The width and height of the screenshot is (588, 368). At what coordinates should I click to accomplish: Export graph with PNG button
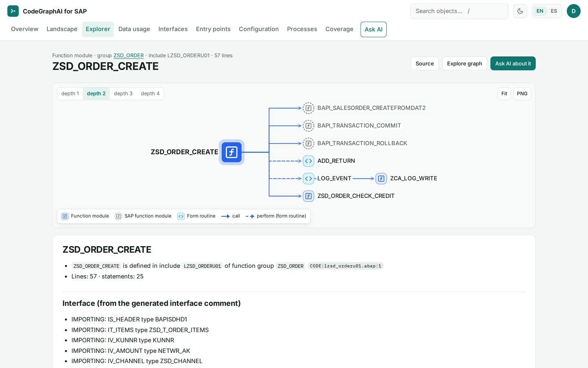click(522, 94)
